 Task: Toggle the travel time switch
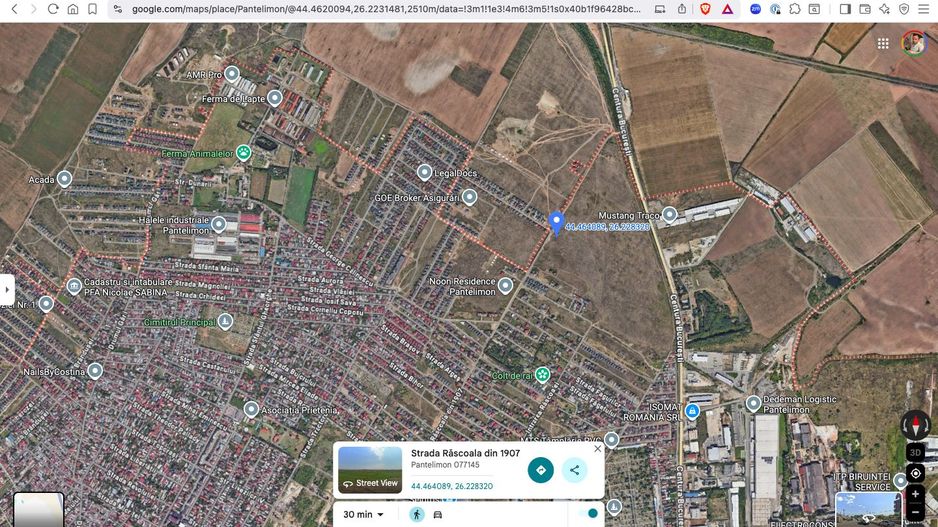click(x=589, y=513)
